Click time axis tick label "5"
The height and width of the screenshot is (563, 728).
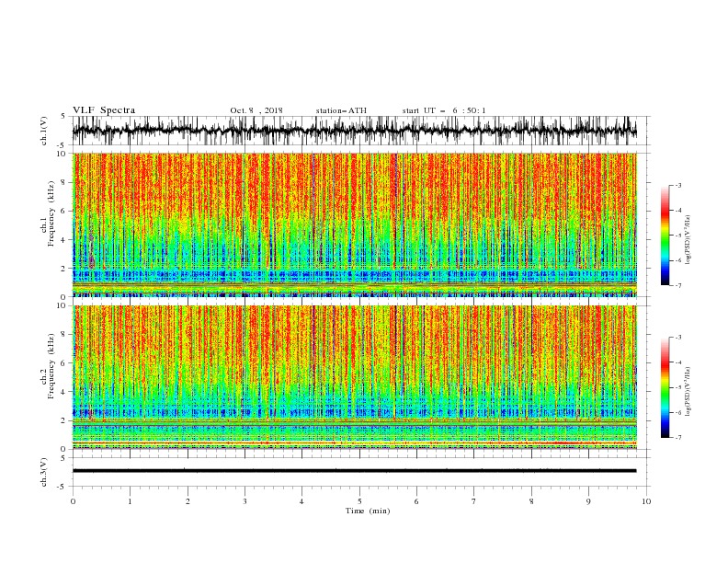[x=359, y=501]
